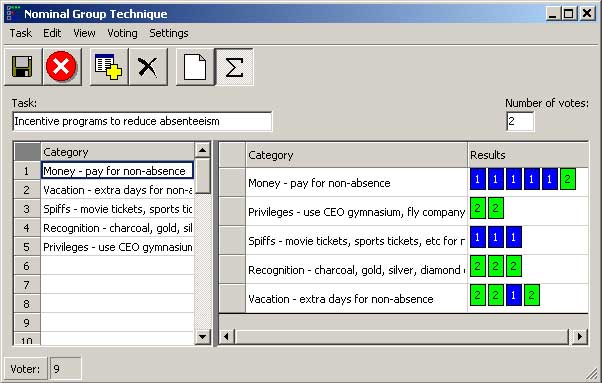602x383 pixels.
Task: Click left list Category column header
Action: coord(117,152)
